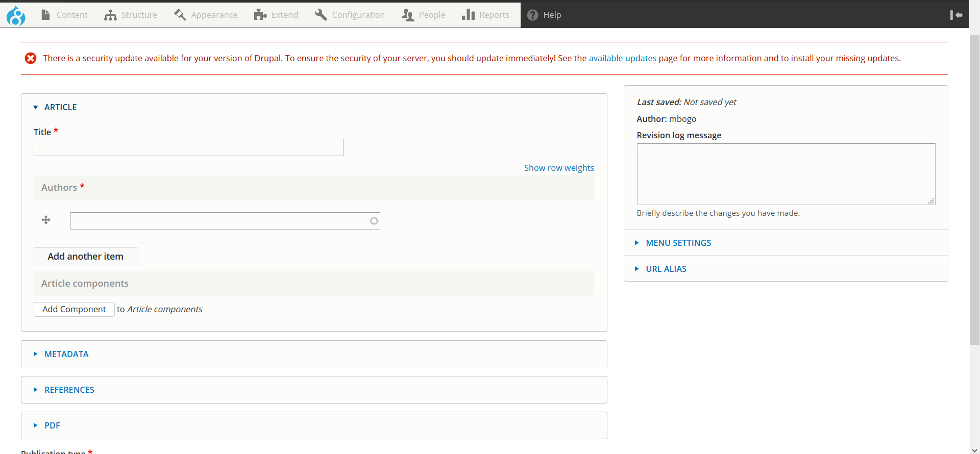Viewport: 980px width, 454px height.
Task: Click the Extend puzzle piece icon
Action: 260,15
